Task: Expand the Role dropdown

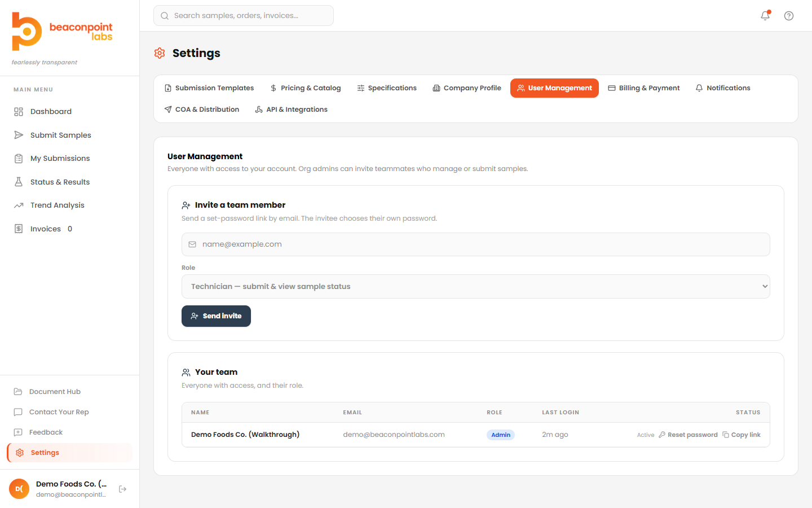Action: coord(476,287)
